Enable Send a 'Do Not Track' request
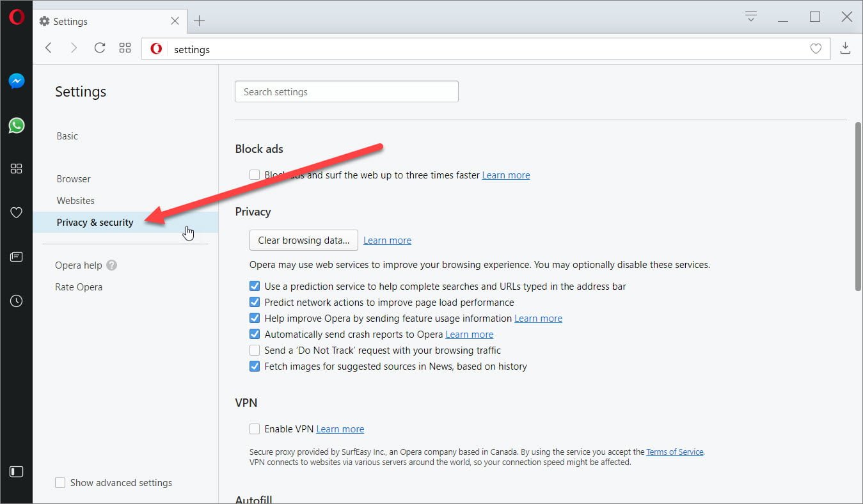This screenshot has height=504, width=863. click(255, 350)
